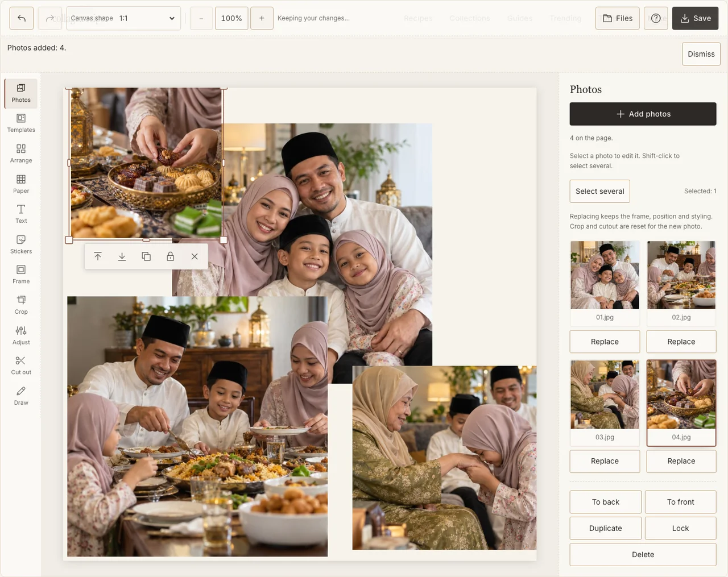
Task: Click Replace under 02.jpg
Action: pos(681,342)
